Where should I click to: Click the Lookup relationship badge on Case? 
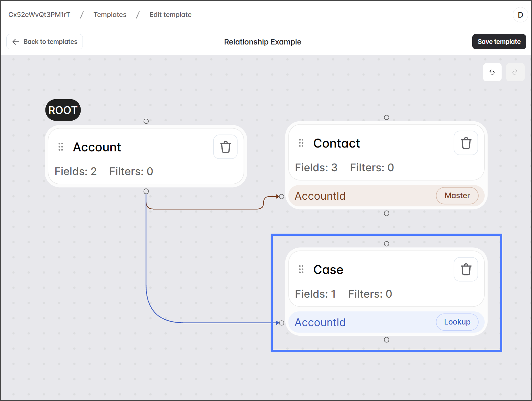[457, 322]
